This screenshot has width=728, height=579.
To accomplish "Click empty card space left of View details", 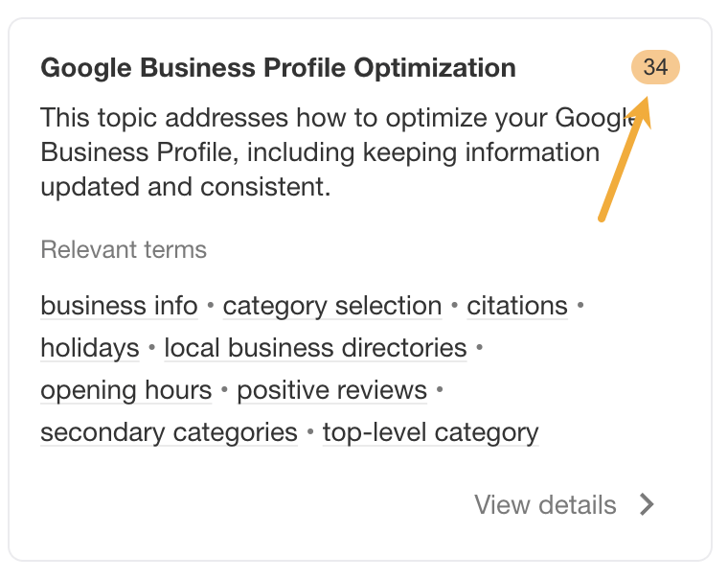I will pos(239,504).
